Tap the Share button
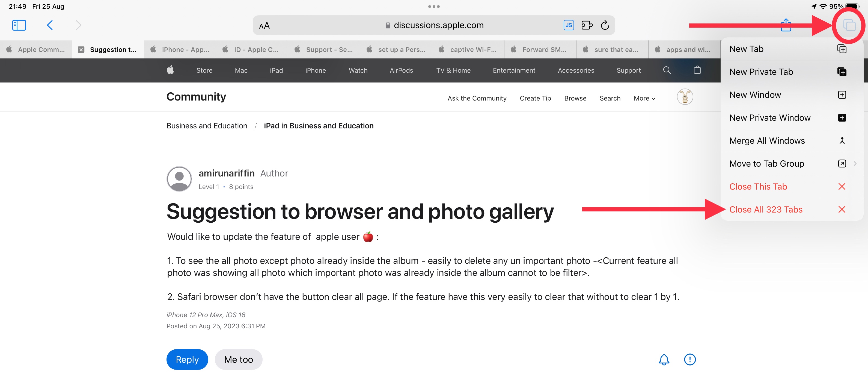The width and height of the screenshot is (868, 392). point(786,25)
